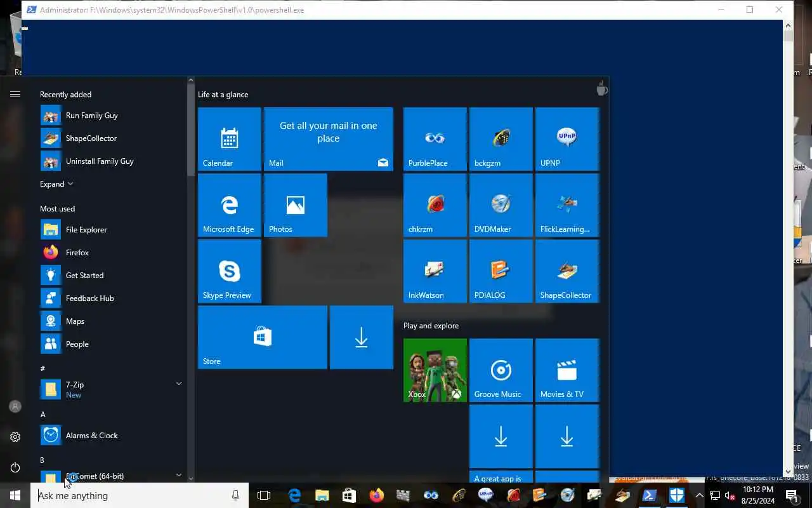Launch the Microsoft Edge tile

coord(230,205)
